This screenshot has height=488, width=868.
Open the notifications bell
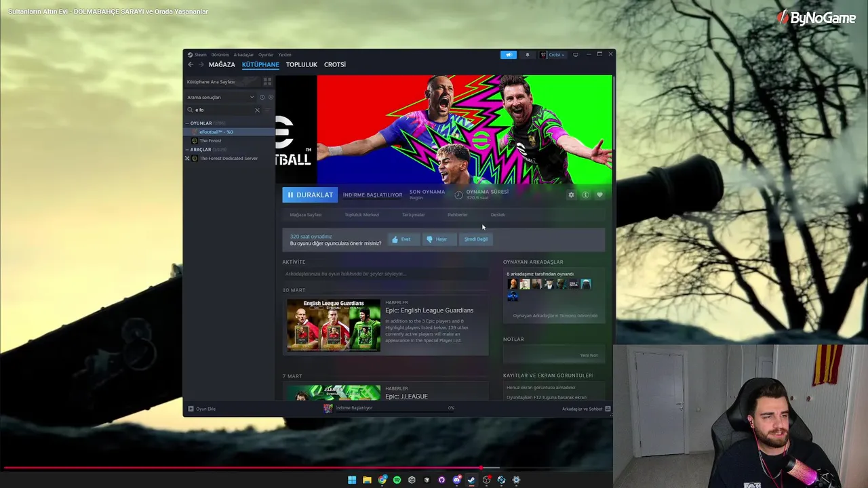click(528, 55)
